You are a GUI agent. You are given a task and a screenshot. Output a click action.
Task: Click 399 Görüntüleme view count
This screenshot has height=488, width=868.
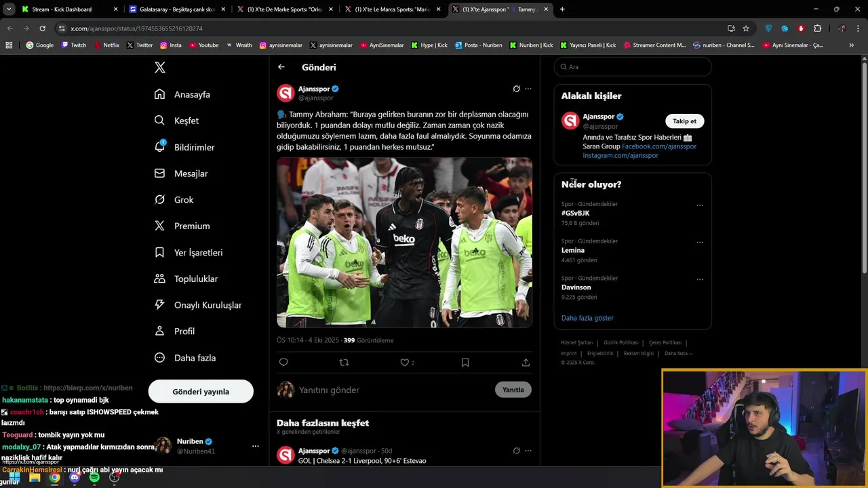coord(368,340)
